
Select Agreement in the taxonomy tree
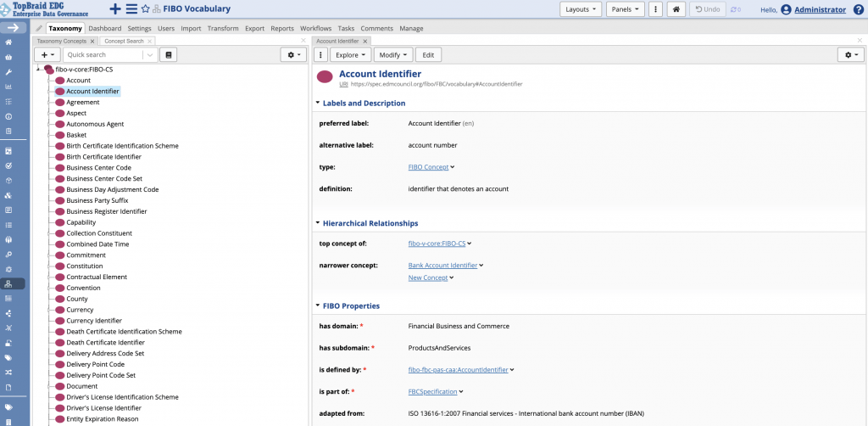[x=83, y=103]
